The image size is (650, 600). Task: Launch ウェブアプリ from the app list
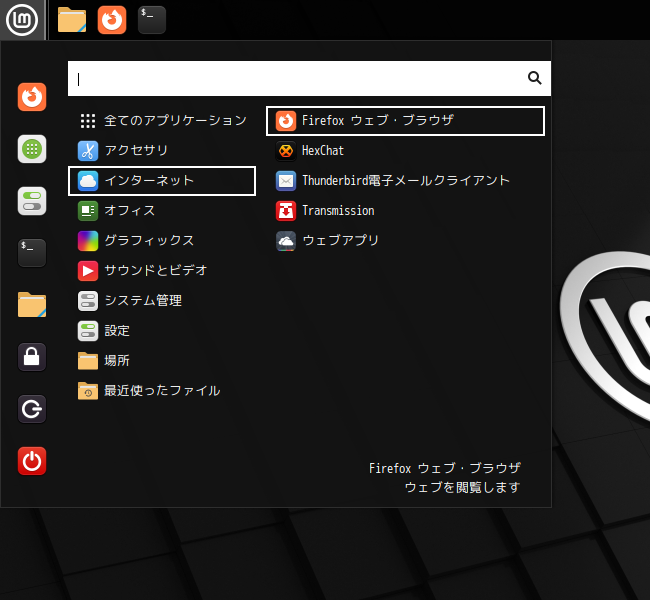(405, 240)
